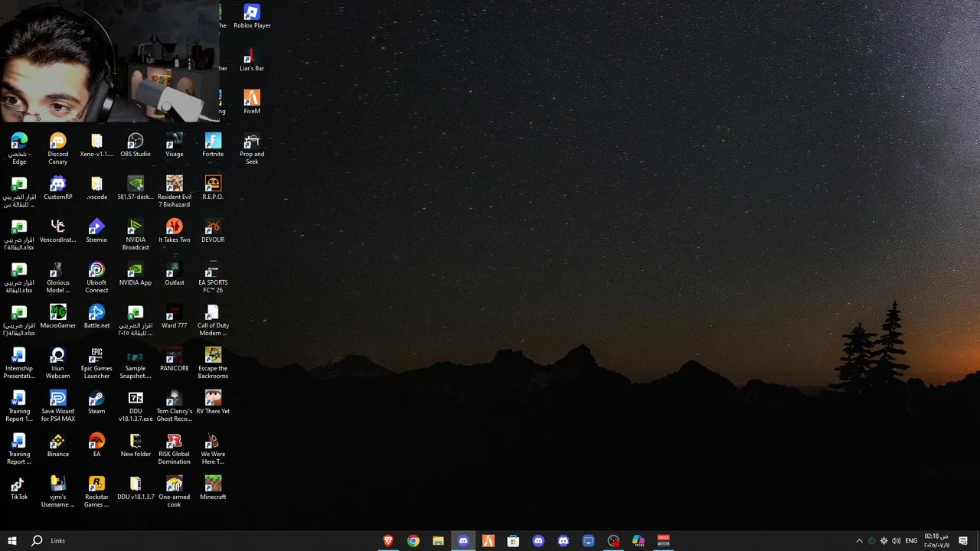Screen dimensions: 980x551
Task: Select the DDU v18.1.3.7.exe 7z archive
Action: tap(136, 406)
